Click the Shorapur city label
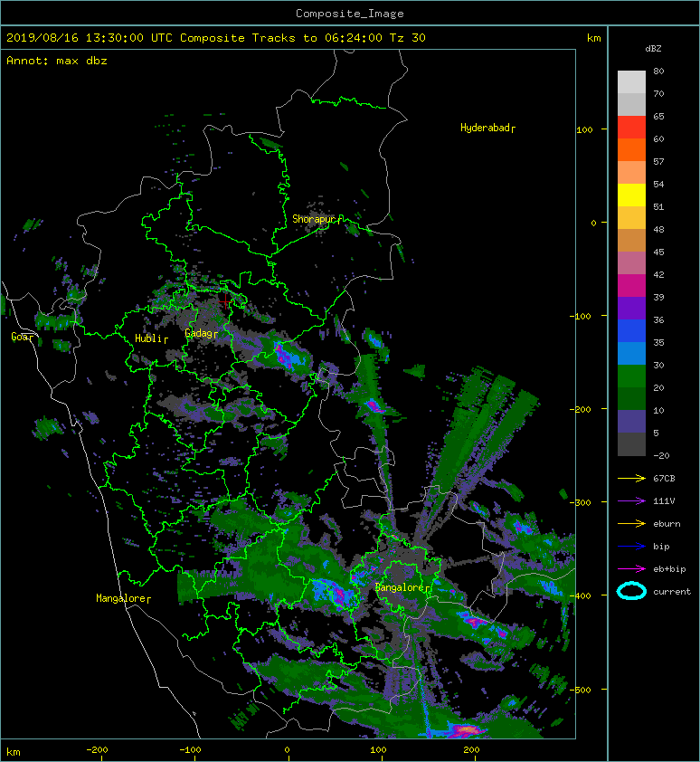Image resolution: width=700 pixels, height=762 pixels. [317, 219]
